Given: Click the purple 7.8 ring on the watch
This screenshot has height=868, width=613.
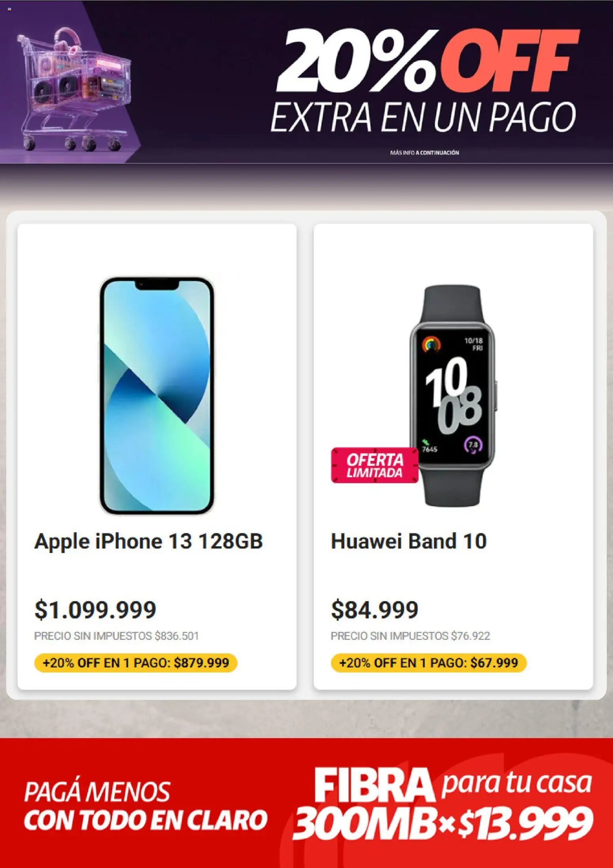Looking at the screenshot, I should click(473, 444).
